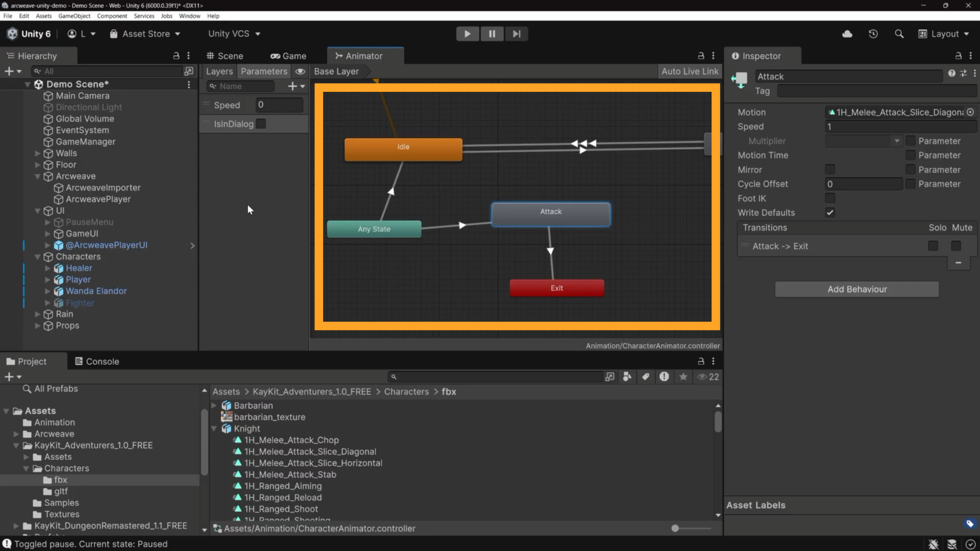Click search by type icon in Project

pyautogui.click(x=627, y=377)
